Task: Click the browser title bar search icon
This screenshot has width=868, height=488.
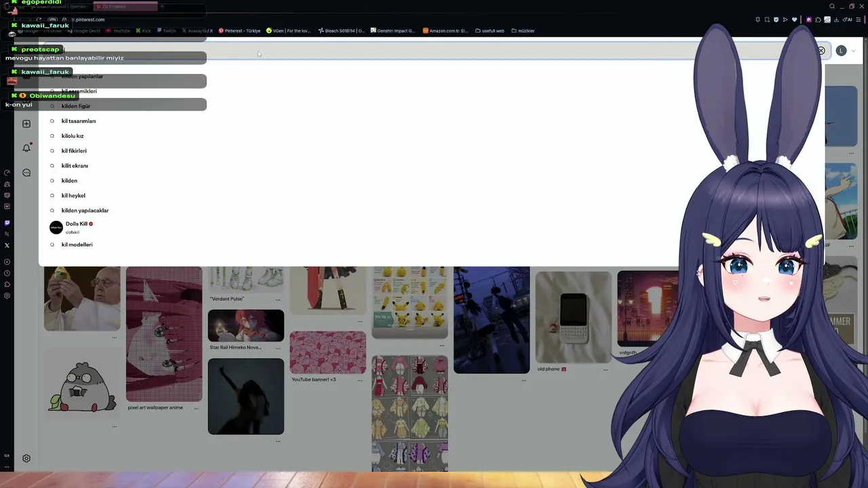Action: [832, 7]
